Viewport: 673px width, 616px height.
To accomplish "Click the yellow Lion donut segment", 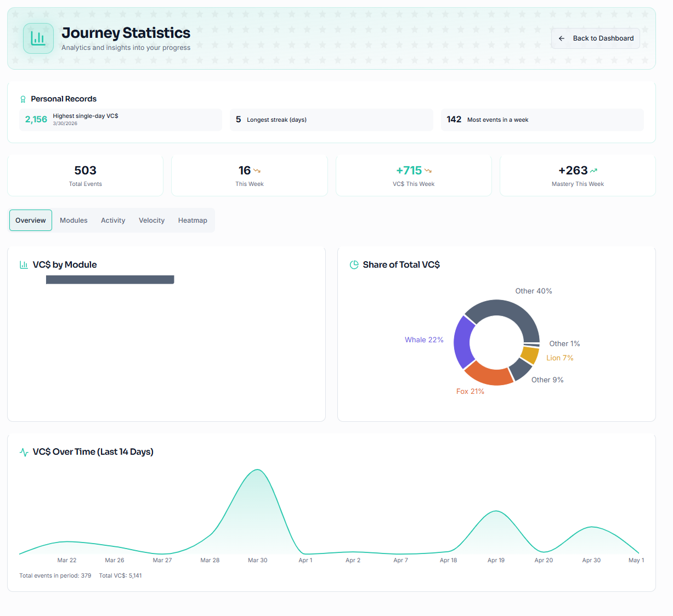I will click(530, 355).
